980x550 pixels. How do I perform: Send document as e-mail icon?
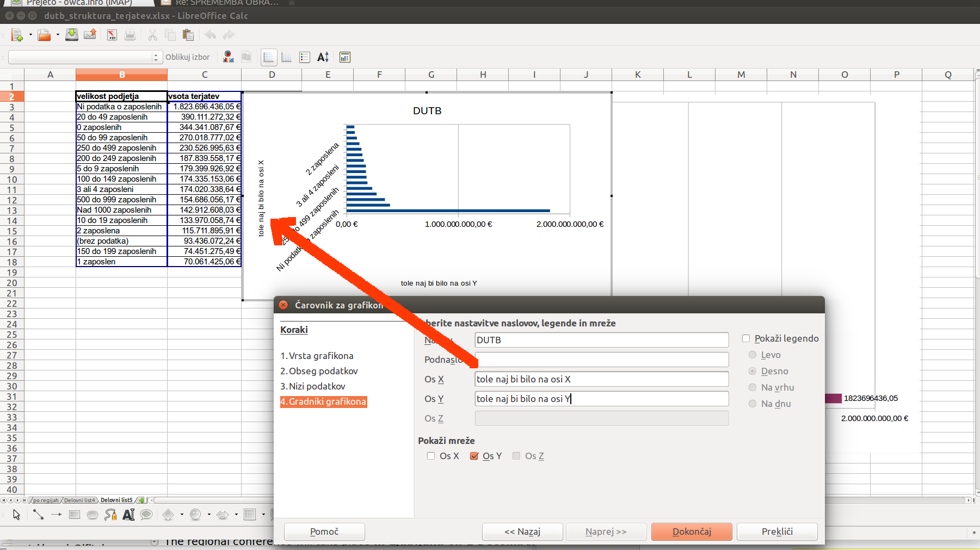[x=90, y=35]
